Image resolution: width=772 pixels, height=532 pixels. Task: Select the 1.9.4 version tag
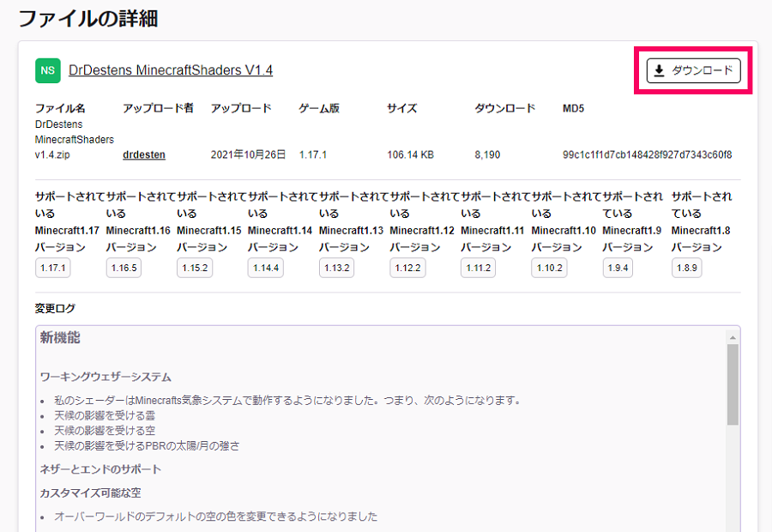[618, 268]
